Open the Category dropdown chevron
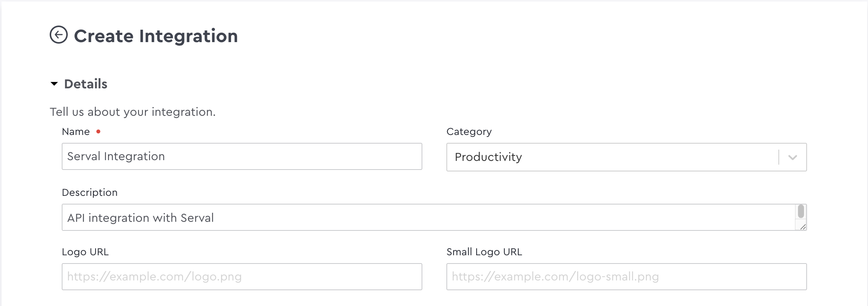The image size is (868, 306). click(x=792, y=157)
